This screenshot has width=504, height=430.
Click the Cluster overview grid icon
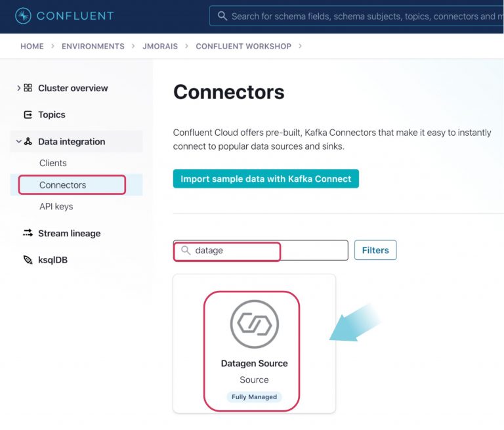click(28, 88)
